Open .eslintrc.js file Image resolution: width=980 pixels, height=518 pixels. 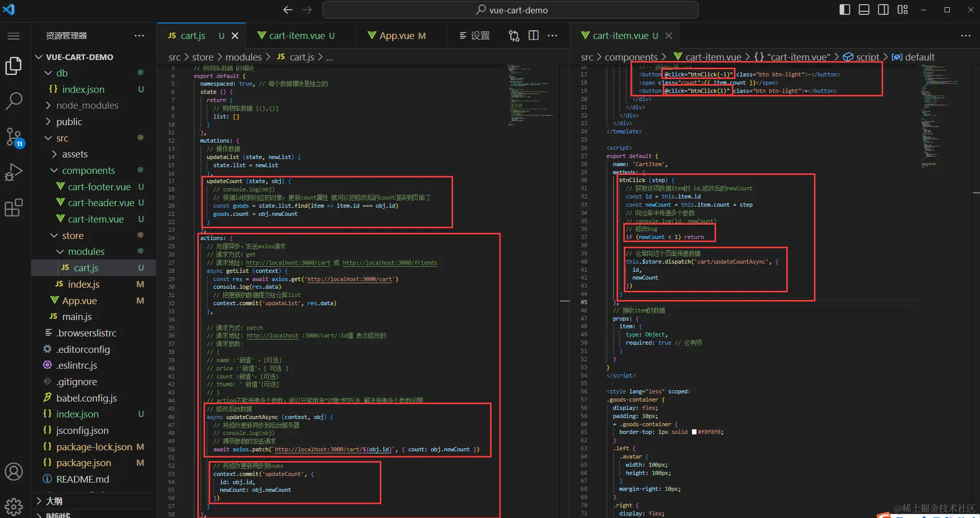94,365
